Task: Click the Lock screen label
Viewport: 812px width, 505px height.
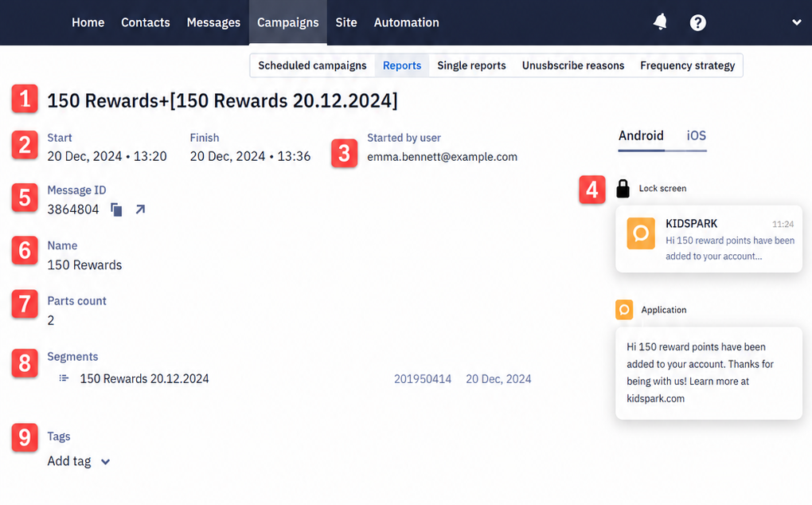Action: coord(662,189)
